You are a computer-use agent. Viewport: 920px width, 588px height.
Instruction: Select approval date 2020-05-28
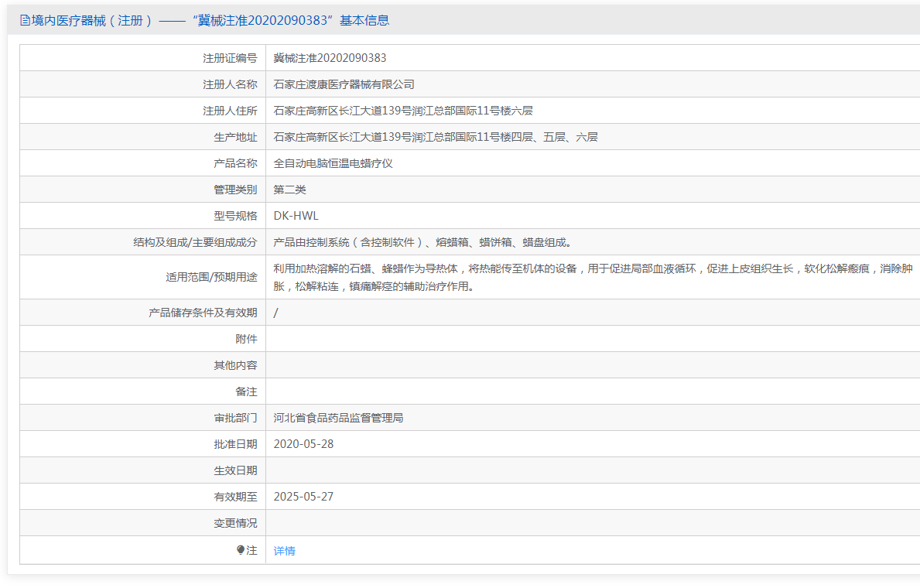(303, 444)
